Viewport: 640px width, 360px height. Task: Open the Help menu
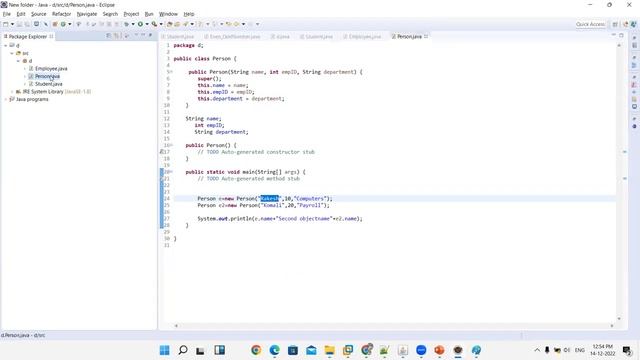pyautogui.click(x=189, y=14)
